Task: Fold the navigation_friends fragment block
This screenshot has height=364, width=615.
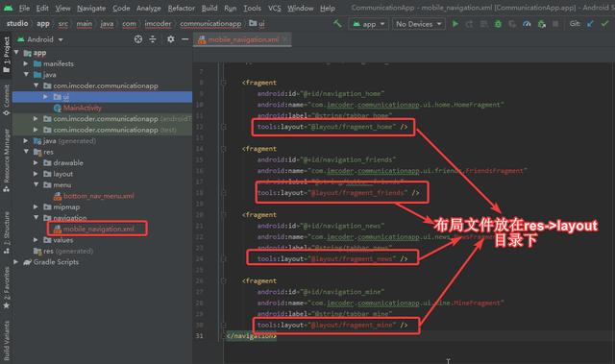Action: pyautogui.click(x=224, y=149)
